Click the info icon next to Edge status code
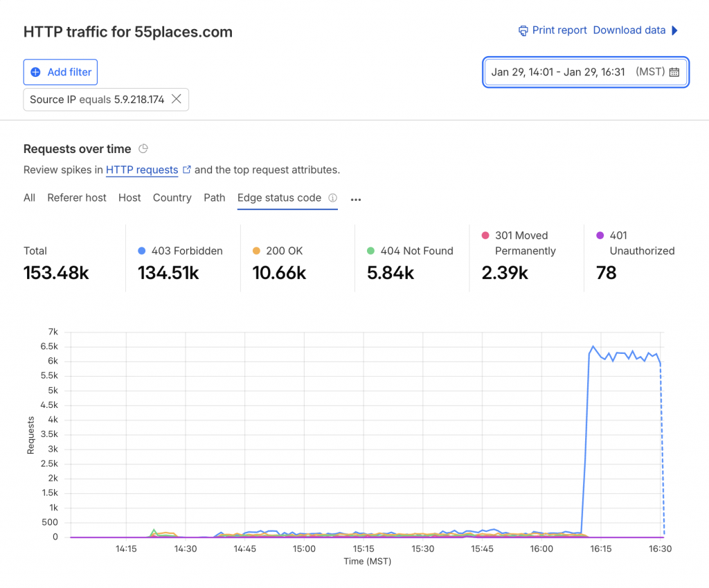 point(332,198)
